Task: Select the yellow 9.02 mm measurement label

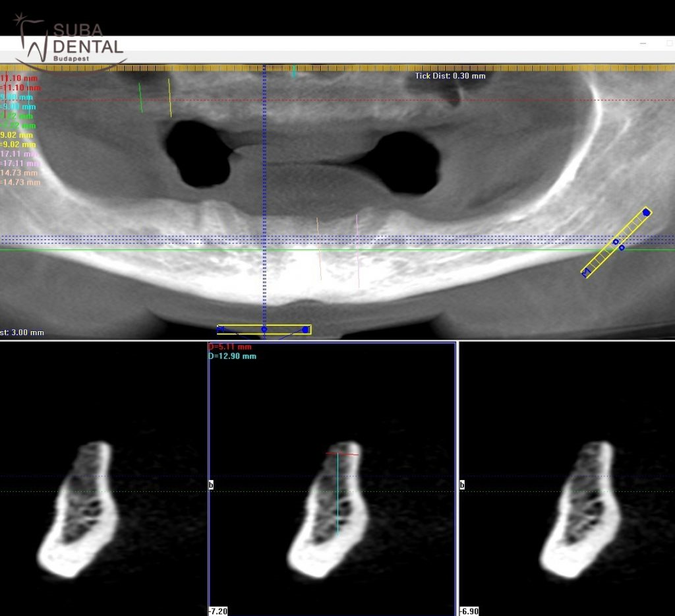Action: tap(18, 135)
